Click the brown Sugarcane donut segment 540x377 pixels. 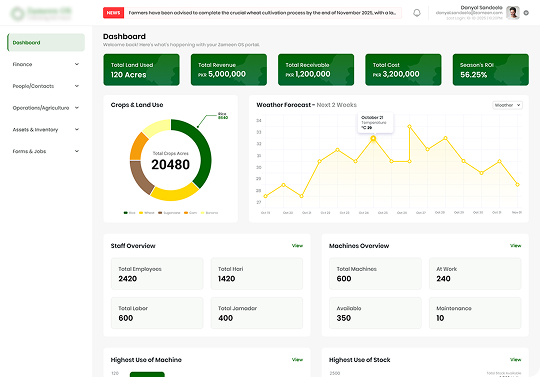[140, 177]
